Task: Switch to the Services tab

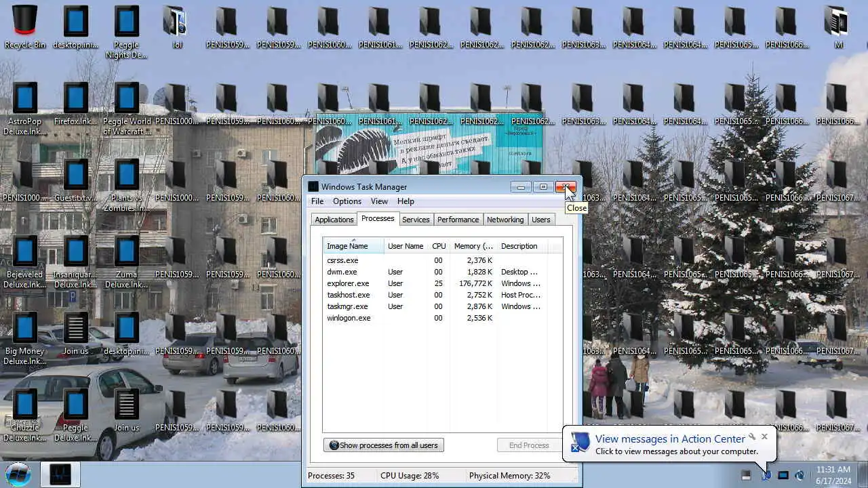Action: pos(416,220)
